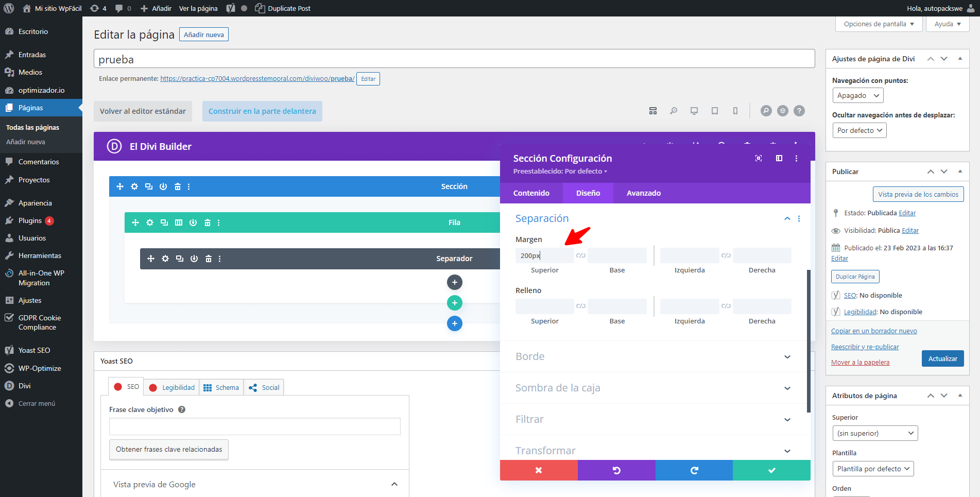Add new section with blue plus button

point(455,323)
